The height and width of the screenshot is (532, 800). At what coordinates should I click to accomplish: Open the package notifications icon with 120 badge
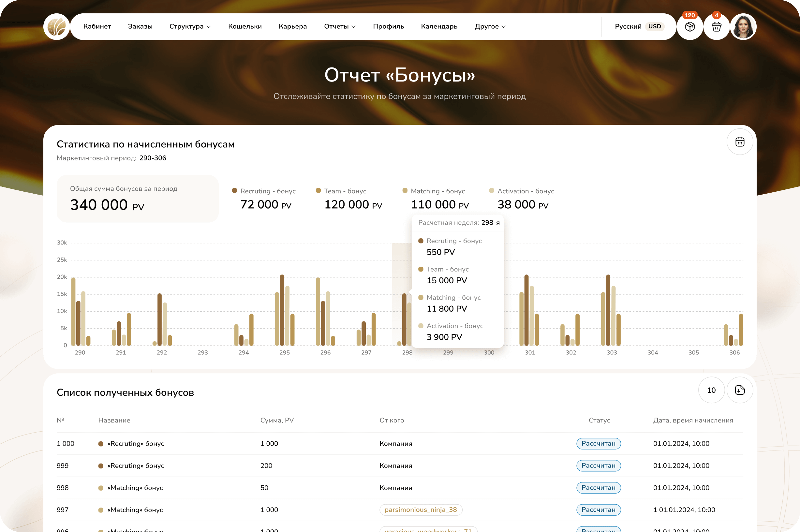(x=689, y=27)
